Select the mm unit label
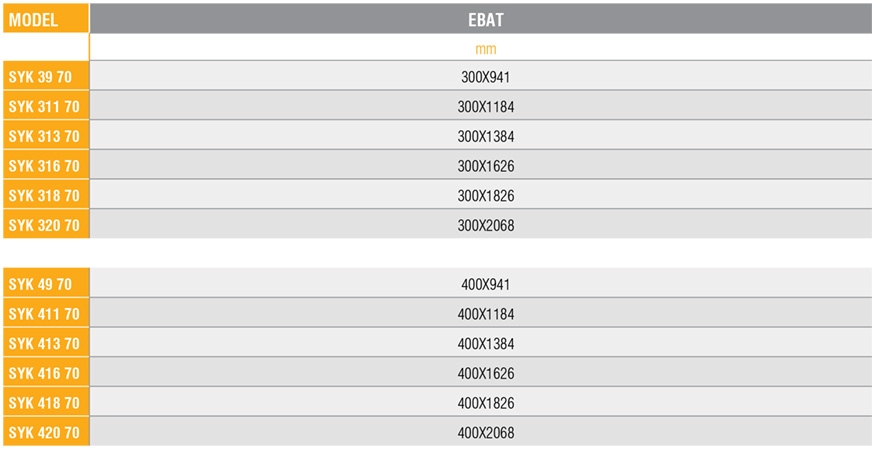The image size is (875, 449). tap(485, 48)
